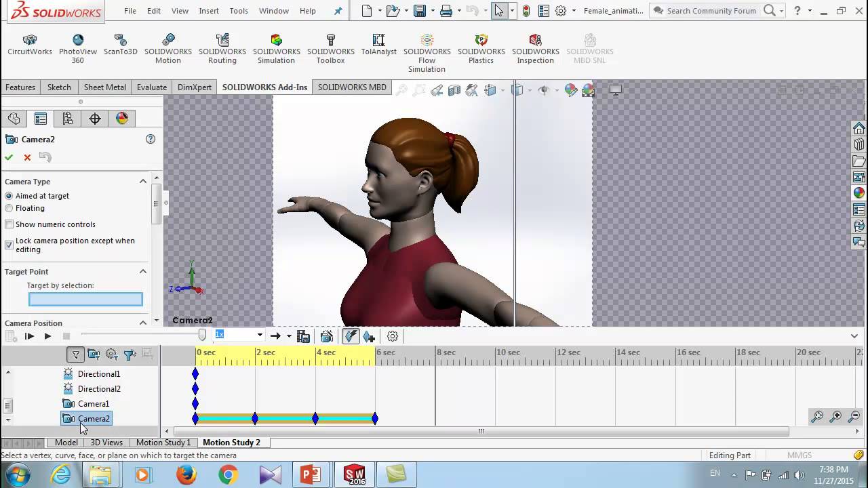Open Camera2 property help
Image resolution: width=868 pixels, height=488 pixels.
(x=151, y=139)
